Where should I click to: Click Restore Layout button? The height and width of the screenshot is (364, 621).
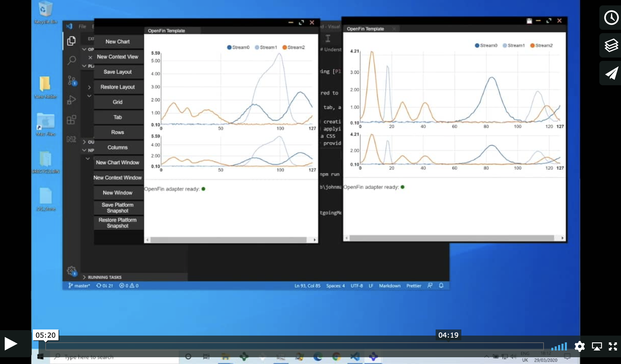[x=118, y=87]
